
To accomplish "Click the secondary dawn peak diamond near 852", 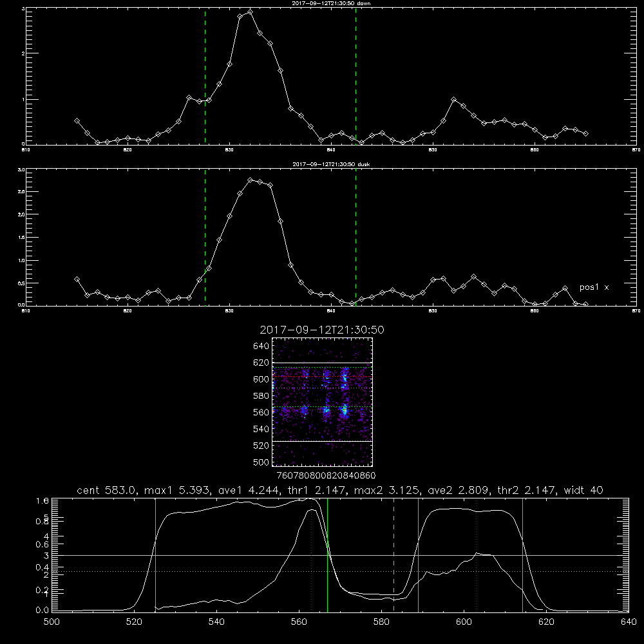I will coord(453,99).
